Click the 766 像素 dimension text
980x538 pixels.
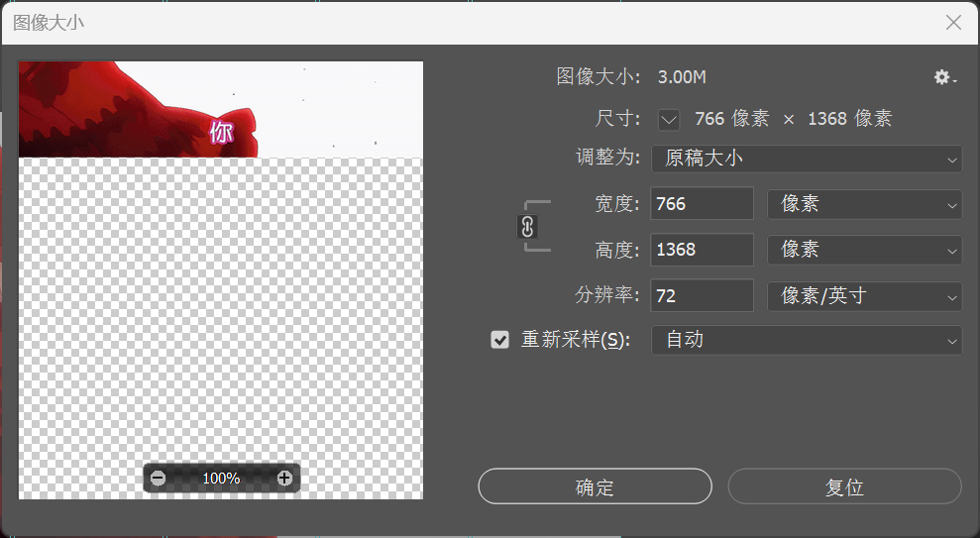pyautogui.click(x=732, y=119)
